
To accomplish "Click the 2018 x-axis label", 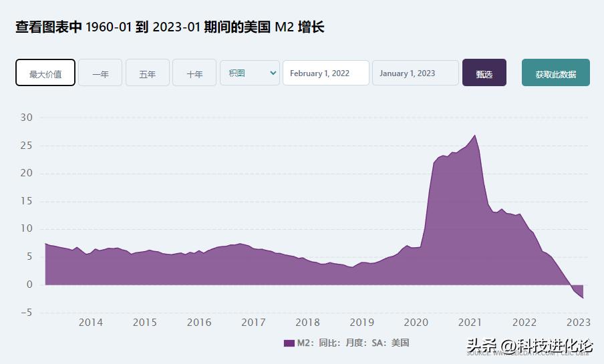I will 307,323.
